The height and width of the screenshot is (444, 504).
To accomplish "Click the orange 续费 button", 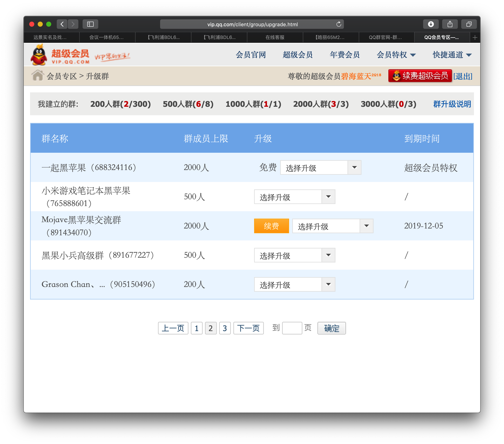I will (x=271, y=226).
